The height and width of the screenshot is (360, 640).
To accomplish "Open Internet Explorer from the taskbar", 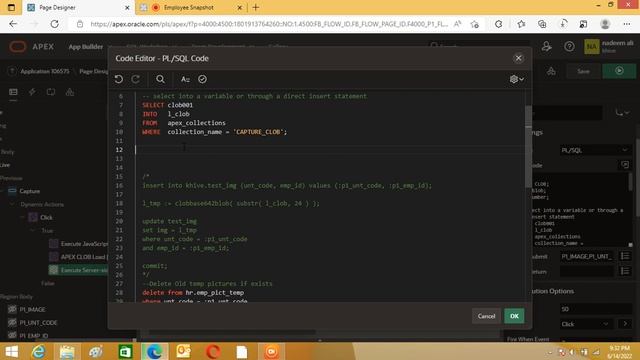I will [x=39, y=351].
